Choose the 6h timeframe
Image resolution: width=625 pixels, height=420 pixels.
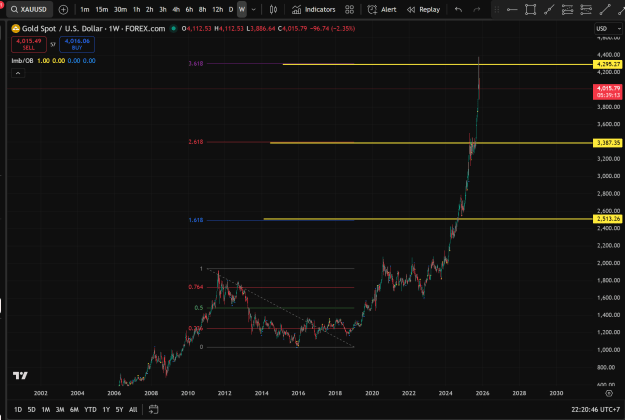189,10
